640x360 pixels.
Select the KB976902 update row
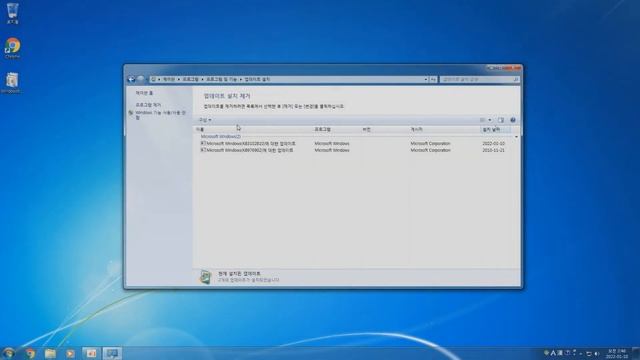click(x=353, y=150)
